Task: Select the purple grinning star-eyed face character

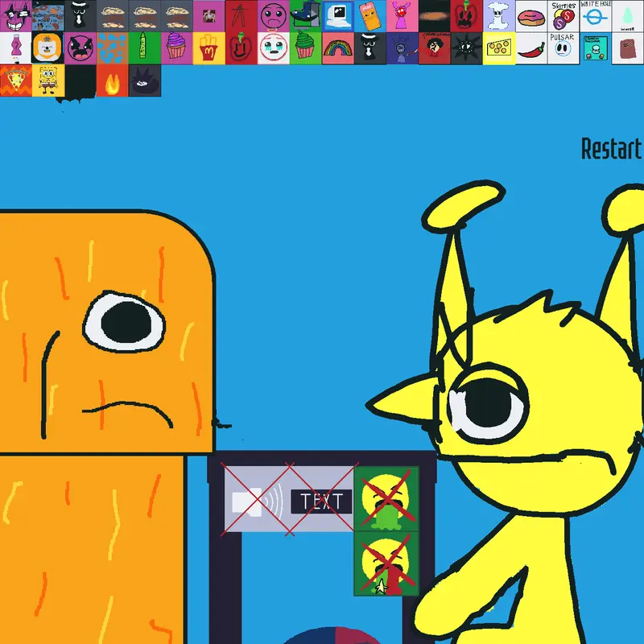Action: pos(15,16)
